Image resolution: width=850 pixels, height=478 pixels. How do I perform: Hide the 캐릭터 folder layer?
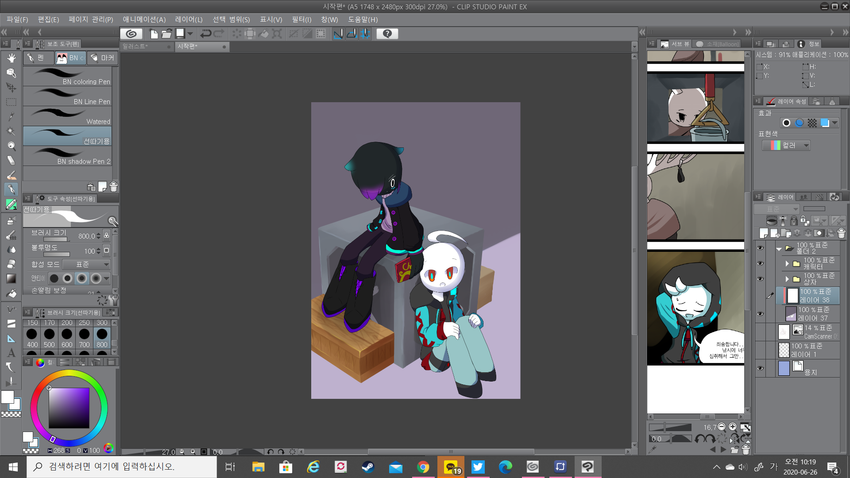760,263
